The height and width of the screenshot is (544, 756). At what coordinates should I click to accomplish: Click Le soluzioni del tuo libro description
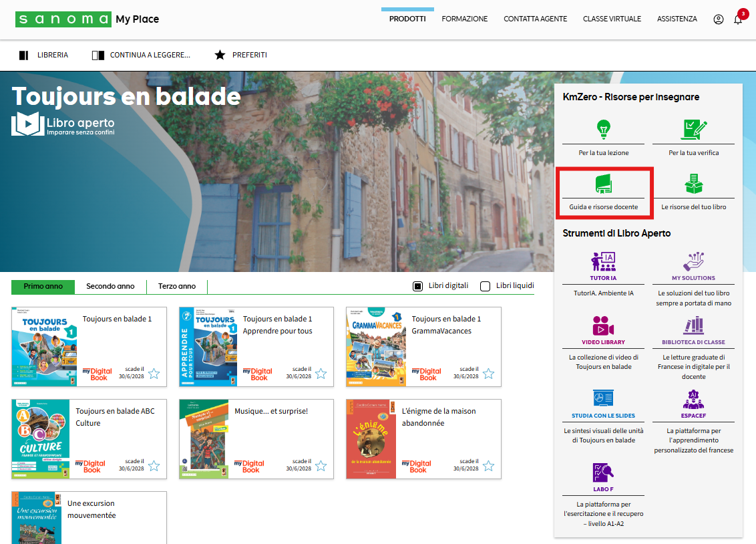coord(693,298)
